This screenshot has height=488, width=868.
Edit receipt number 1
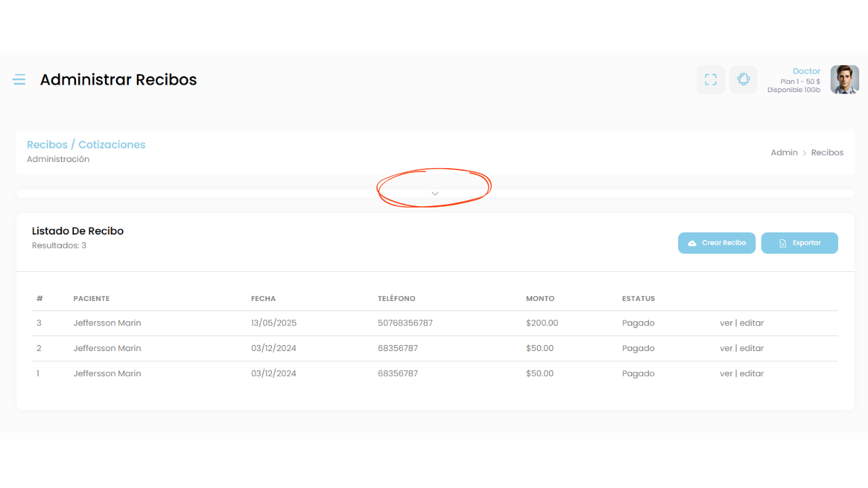click(x=751, y=373)
